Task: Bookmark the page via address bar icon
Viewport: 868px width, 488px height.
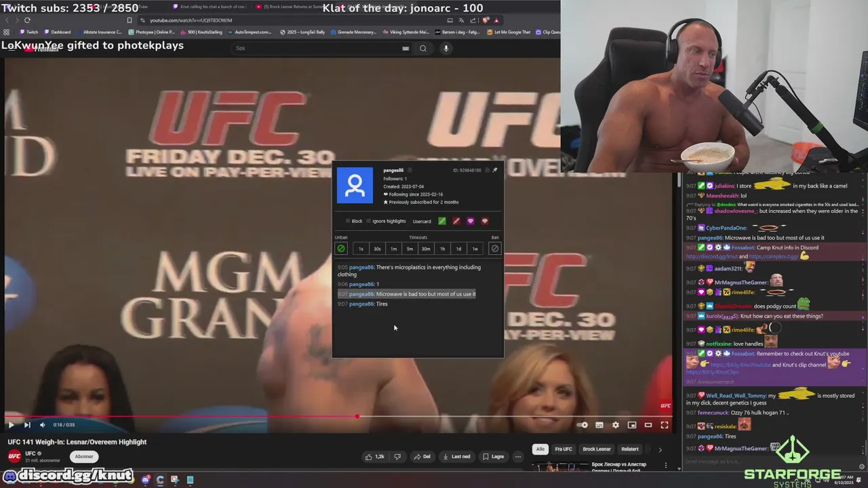Action: click(129, 20)
